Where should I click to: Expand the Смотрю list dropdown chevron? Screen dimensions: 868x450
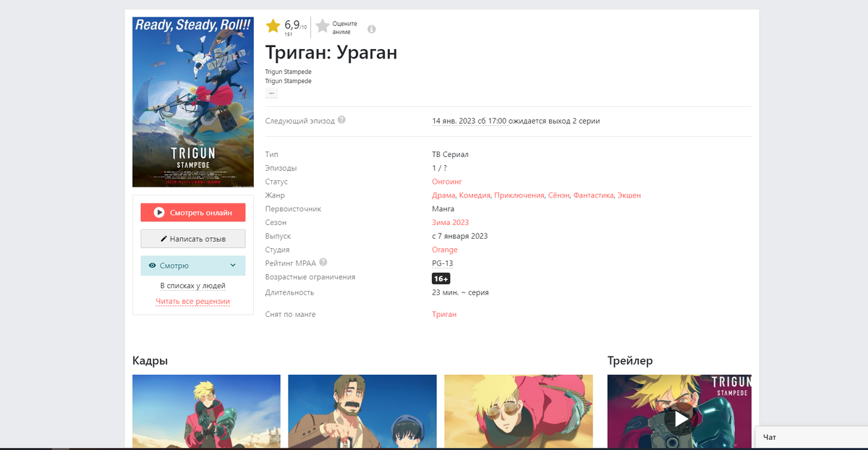[233, 266]
